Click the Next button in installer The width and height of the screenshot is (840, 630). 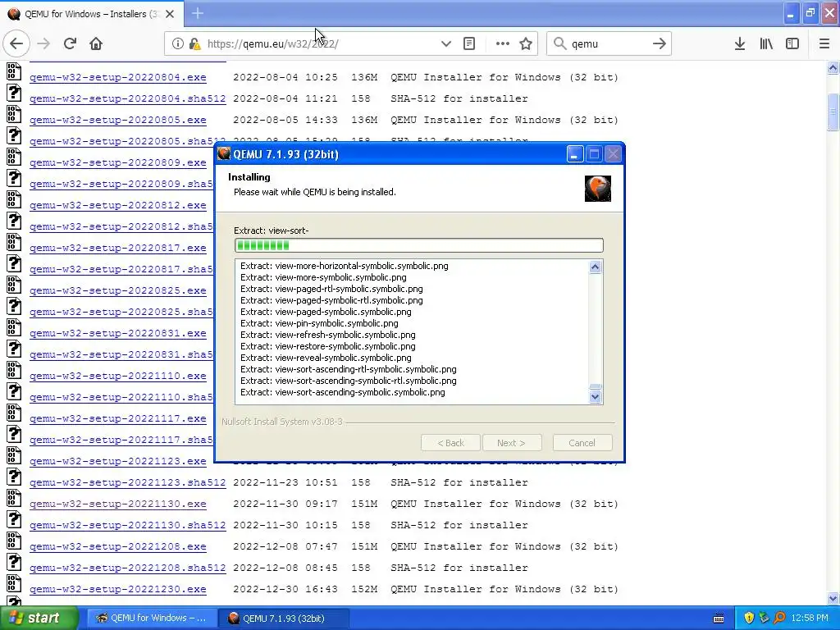512,443
